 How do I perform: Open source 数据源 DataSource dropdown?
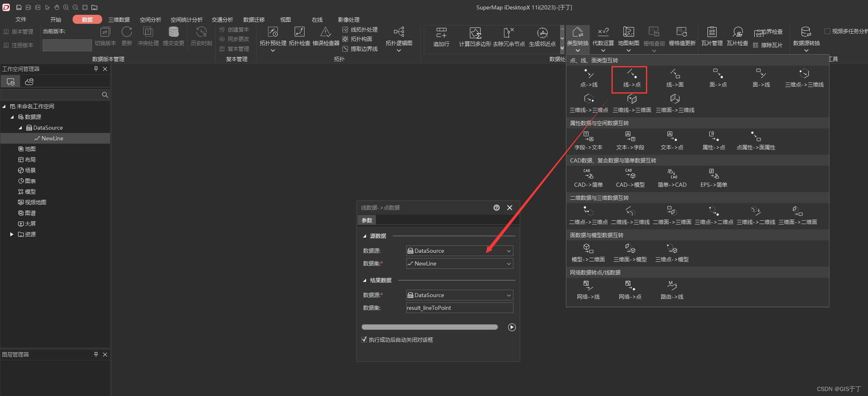459,251
